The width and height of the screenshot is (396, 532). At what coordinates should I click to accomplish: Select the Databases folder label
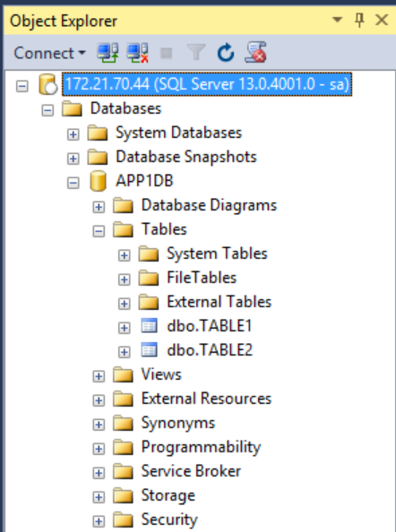point(125,108)
